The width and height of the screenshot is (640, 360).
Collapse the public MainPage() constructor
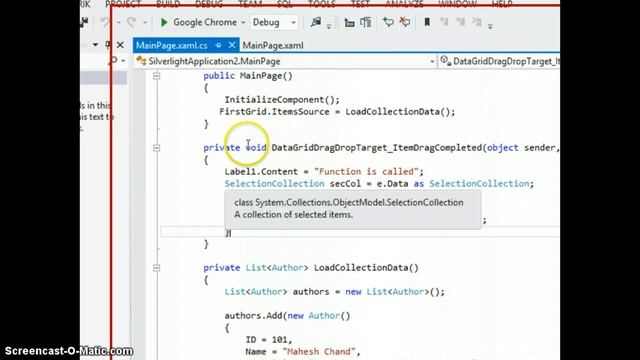click(x=156, y=76)
